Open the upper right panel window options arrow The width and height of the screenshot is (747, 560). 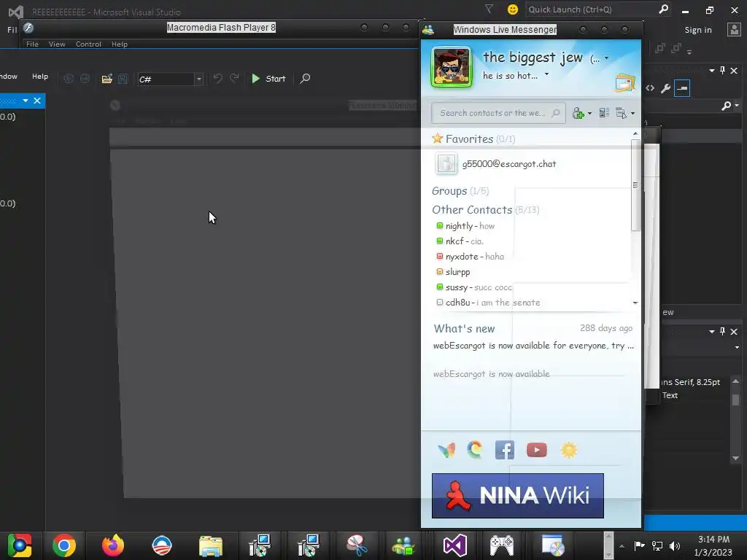pyautogui.click(x=712, y=71)
